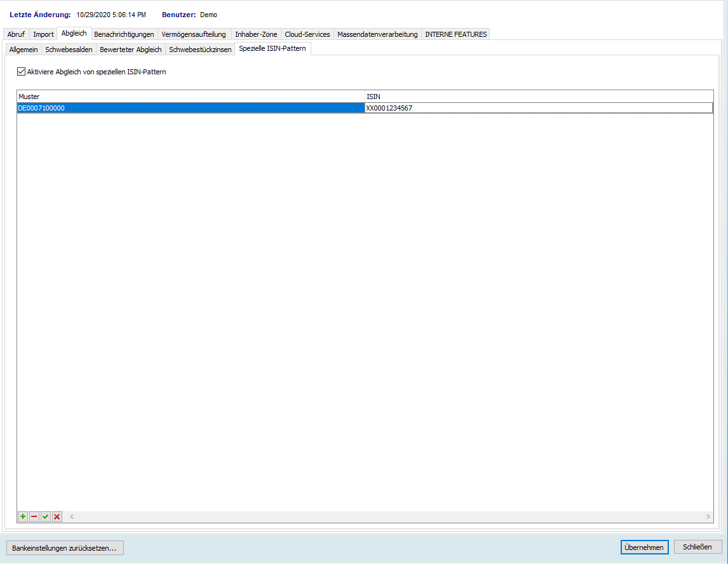Click the Übernehmen button

[644, 547]
